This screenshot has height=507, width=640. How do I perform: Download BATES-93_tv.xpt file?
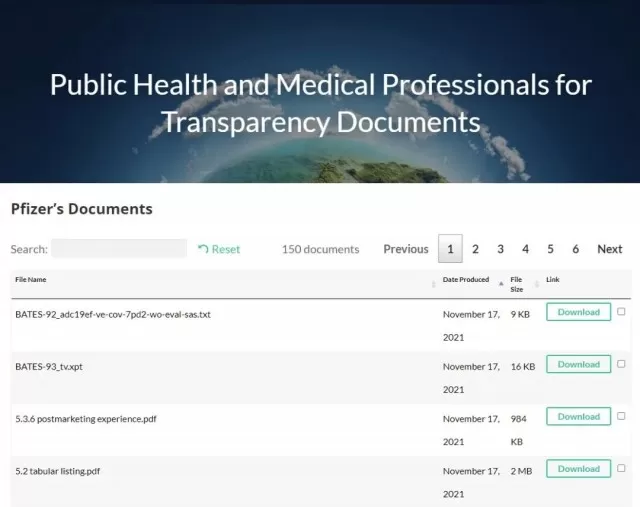pos(578,364)
